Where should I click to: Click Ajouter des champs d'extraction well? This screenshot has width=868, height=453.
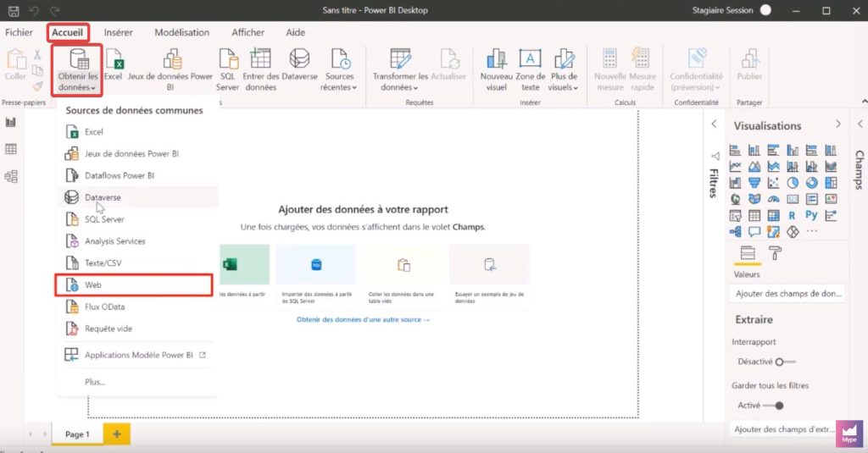click(x=786, y=429)
